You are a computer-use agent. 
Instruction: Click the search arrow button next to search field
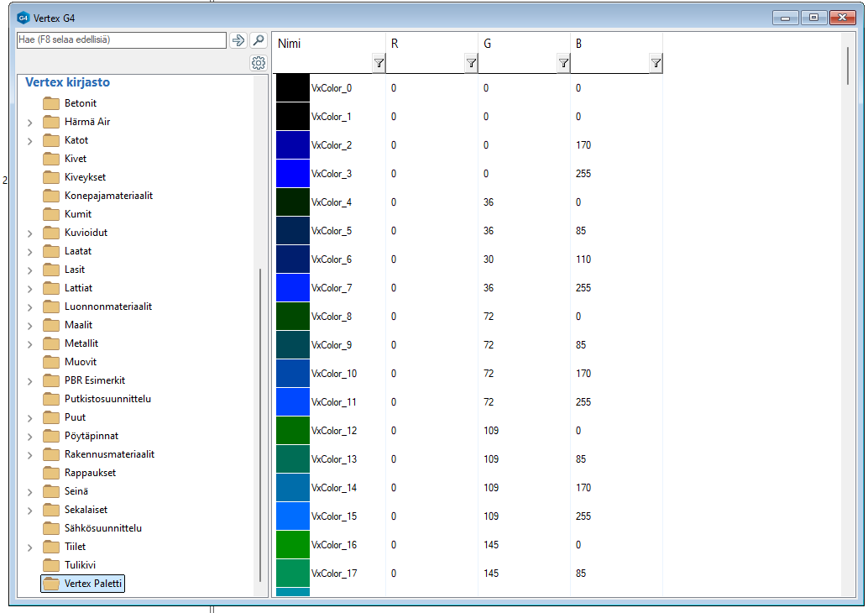(x=238, y=40)
